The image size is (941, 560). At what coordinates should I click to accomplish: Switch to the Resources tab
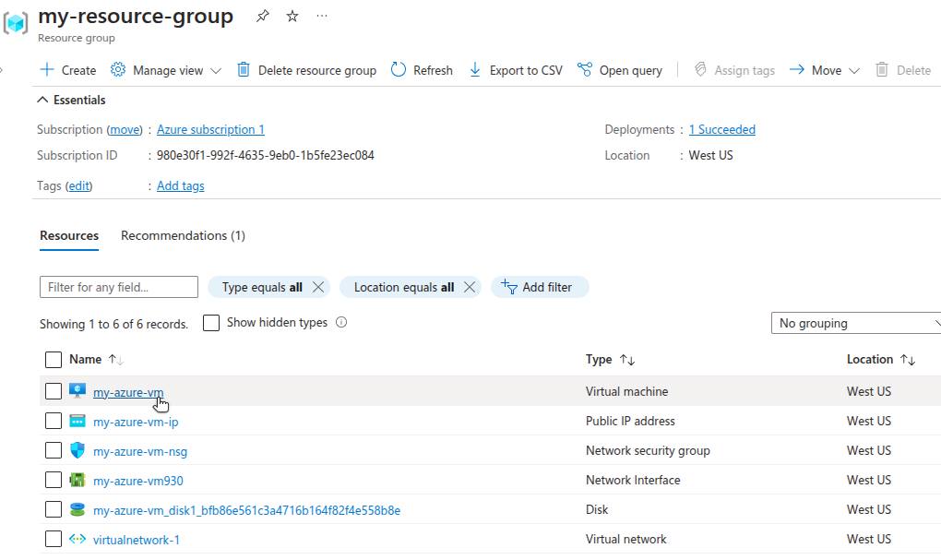pyautogui.click(x=69, y=235)
